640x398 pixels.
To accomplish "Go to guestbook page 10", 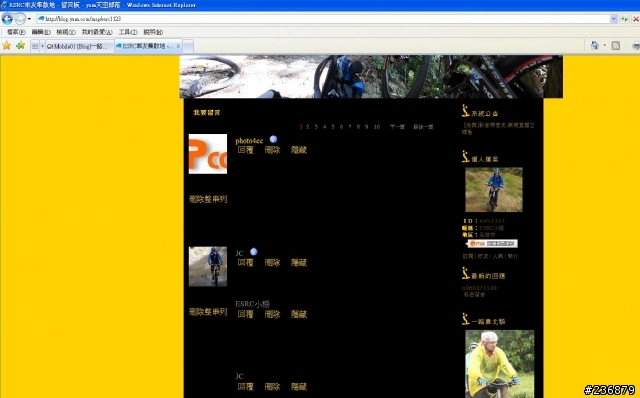I will click(377, 127).
